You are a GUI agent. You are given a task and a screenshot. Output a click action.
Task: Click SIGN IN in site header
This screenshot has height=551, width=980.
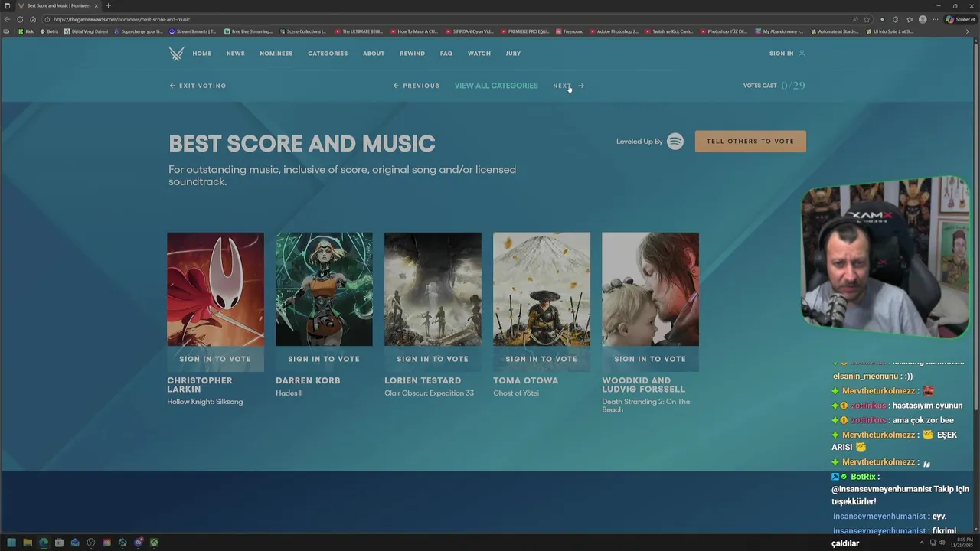(x=782, y=54)
